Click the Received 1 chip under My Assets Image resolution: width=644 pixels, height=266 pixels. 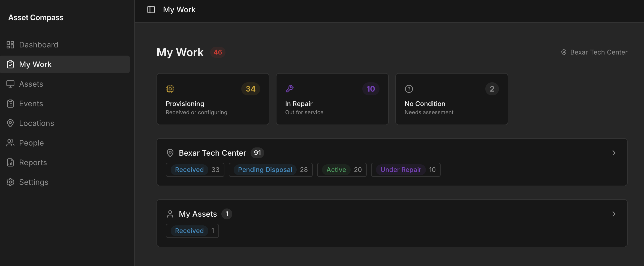(192, 231)
